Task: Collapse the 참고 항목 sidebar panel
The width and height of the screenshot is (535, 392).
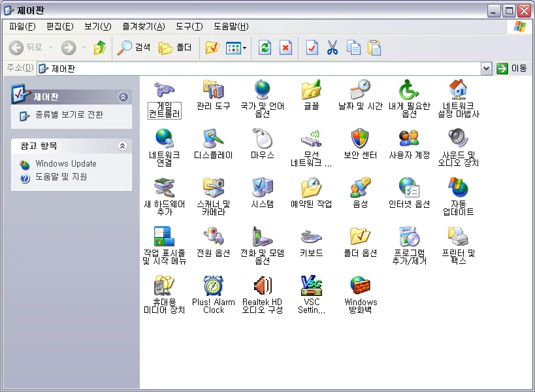Action: pyautogui.click(x=123, y=146)
